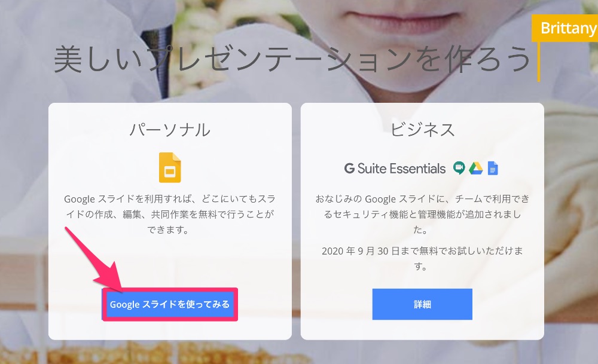The image size is (598, 364).
Task: Click the yellow Google Slides icon
Action: 170,168
